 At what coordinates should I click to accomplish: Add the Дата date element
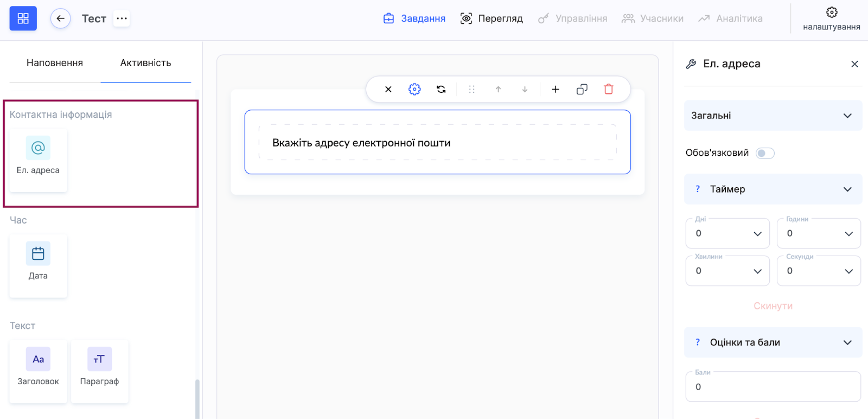(x=38, y=266)
